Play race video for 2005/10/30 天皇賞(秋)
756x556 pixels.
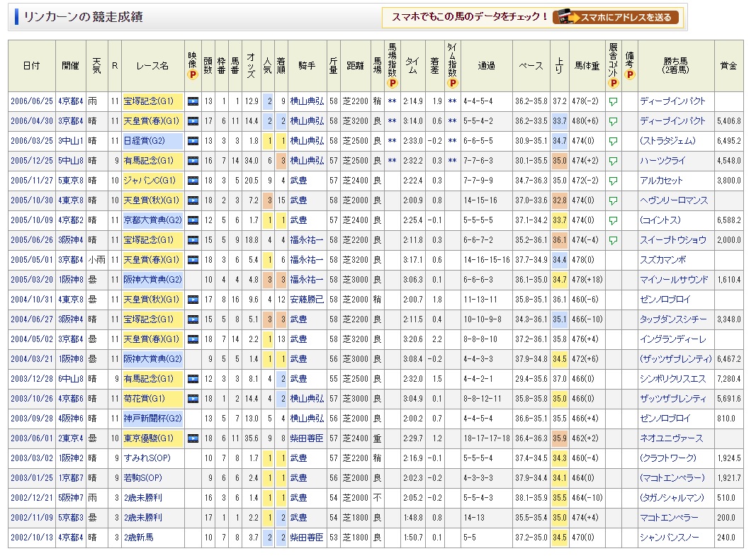[193, 200]
